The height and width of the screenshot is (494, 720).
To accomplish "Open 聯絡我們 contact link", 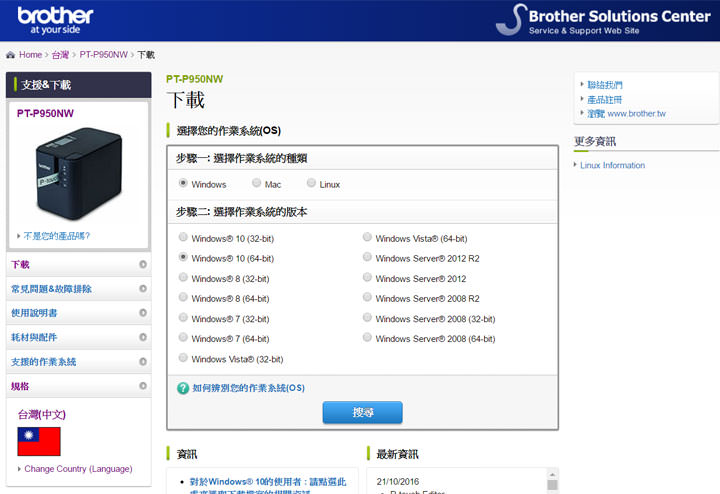I will coord(605,85).
